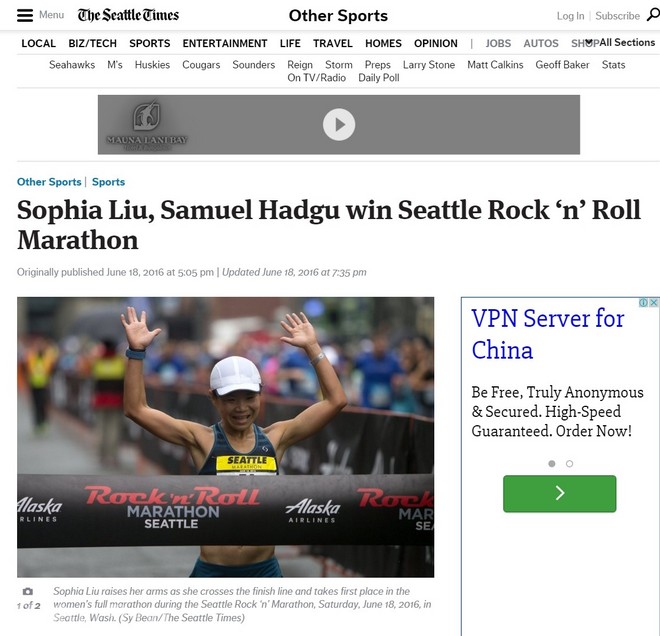Open the Other Sports breadcrumb link

49,182
